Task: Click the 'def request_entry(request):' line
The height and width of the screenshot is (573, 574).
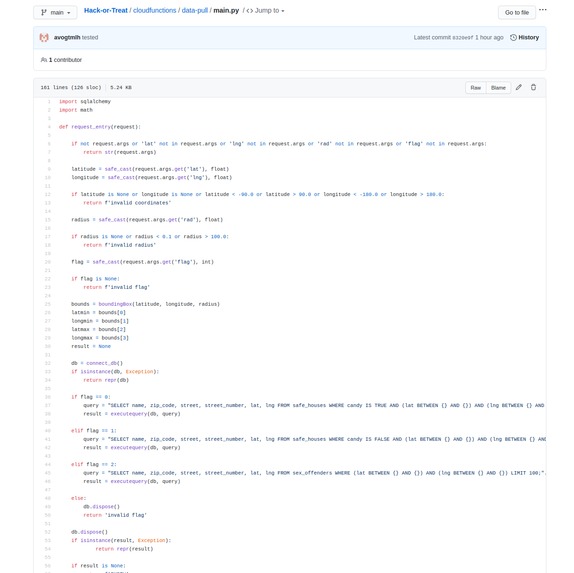Action: [100, 127]
